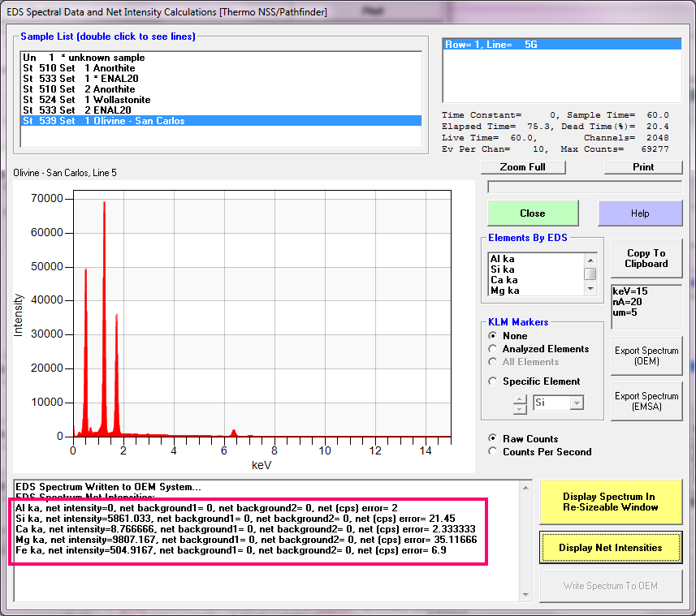Click the Zoom Full button

[522, 166]
